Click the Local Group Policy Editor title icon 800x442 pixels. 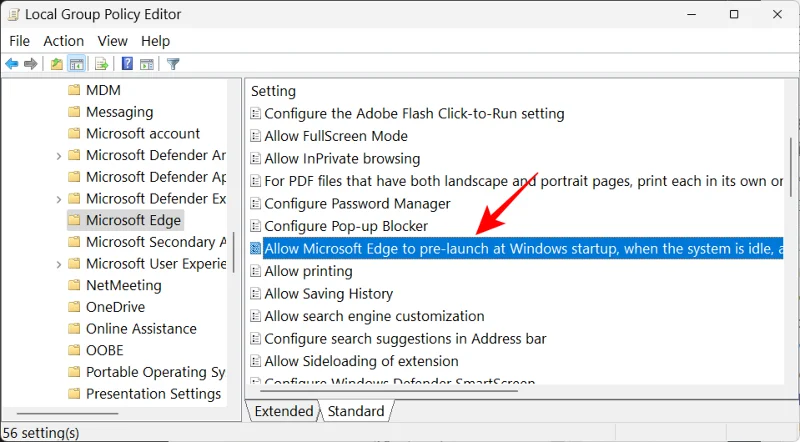(x=13, y=14)
